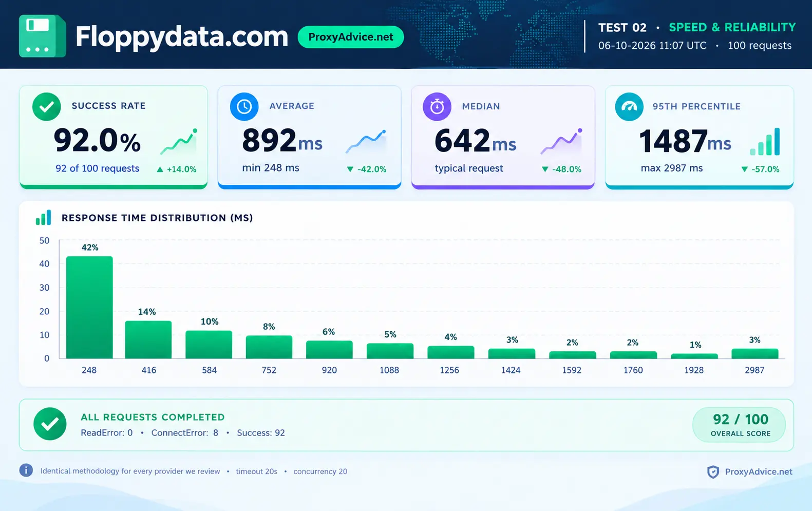Click the green floppy disk logo icon
Viewport: 812px width, 511px height.
pyautogui.click(x=43, y=36)
